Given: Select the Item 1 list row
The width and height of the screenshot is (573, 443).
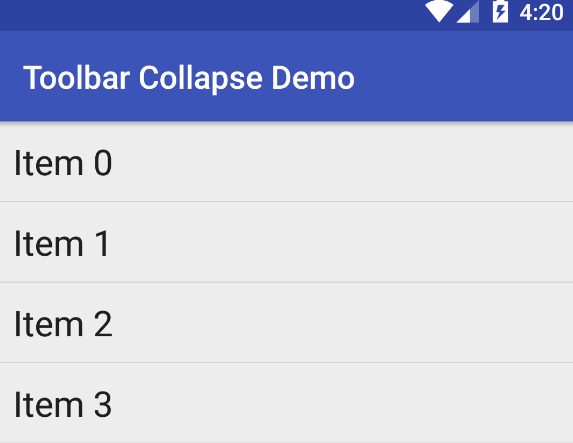Looking at the screenshot, I should [x=286, y=242].
